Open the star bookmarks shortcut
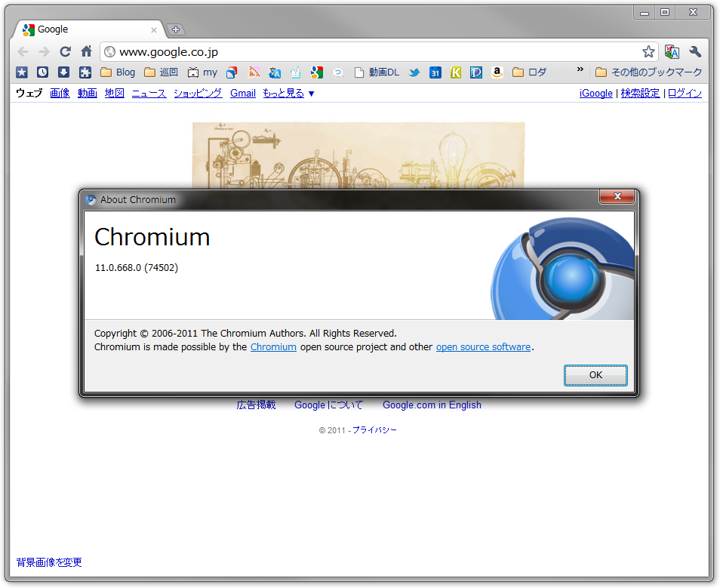Image resolution: width=720 pixels, height=588 pixels. pos(22,72)
